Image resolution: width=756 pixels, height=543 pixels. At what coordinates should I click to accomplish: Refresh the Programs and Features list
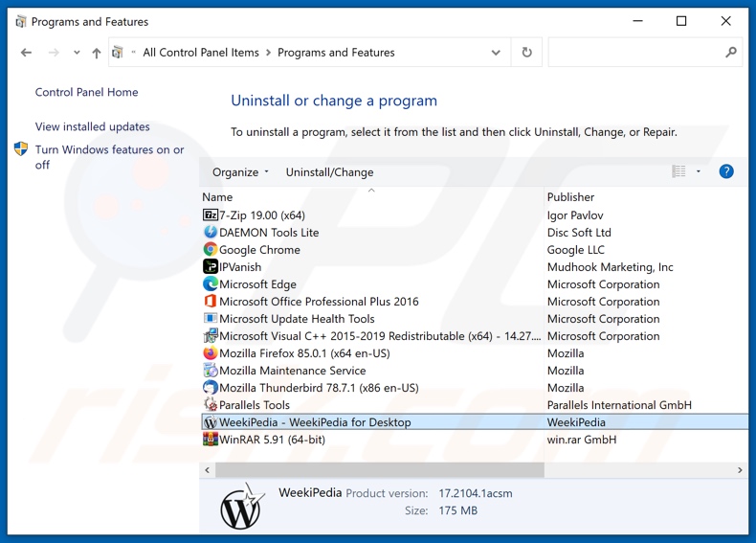coord(527,52)
